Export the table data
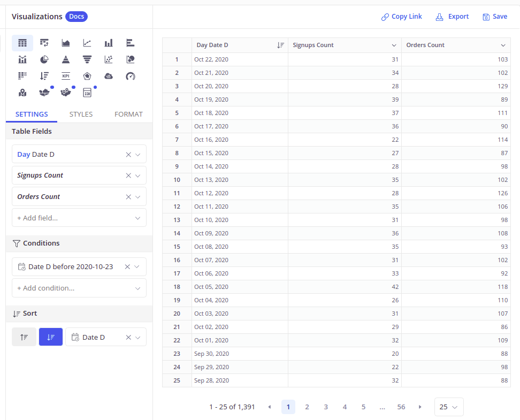 (453, 17)
